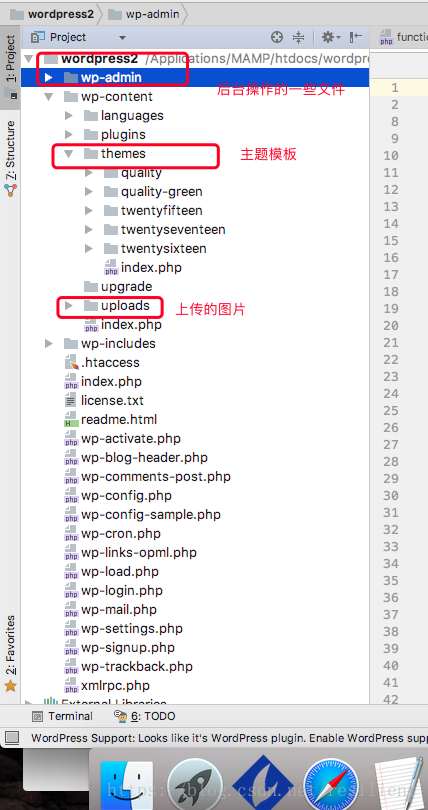Expand the twentyseventeen theme folder

(x=89, y=230)
